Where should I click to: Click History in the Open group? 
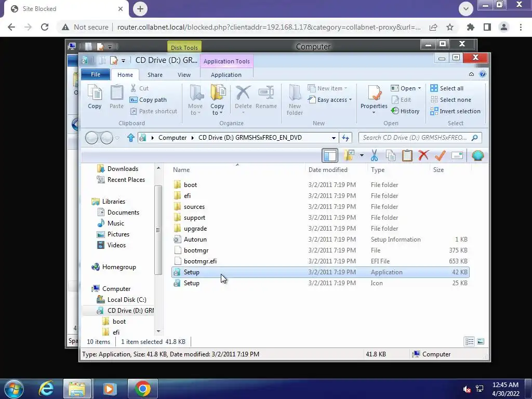click(x=405, y=111)
